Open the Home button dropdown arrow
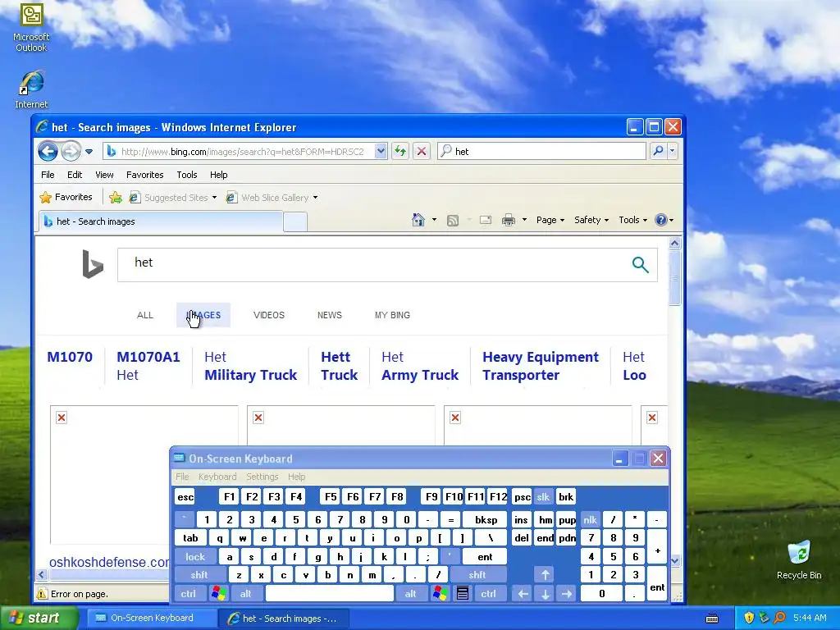 coord(434,220)
